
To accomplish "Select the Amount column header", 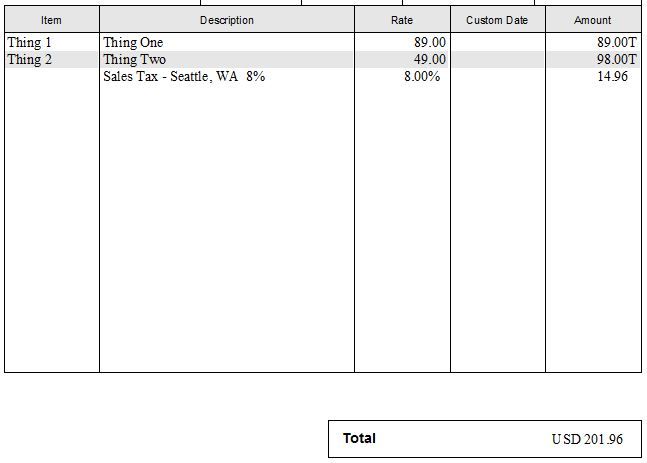I will coord(593,20).
